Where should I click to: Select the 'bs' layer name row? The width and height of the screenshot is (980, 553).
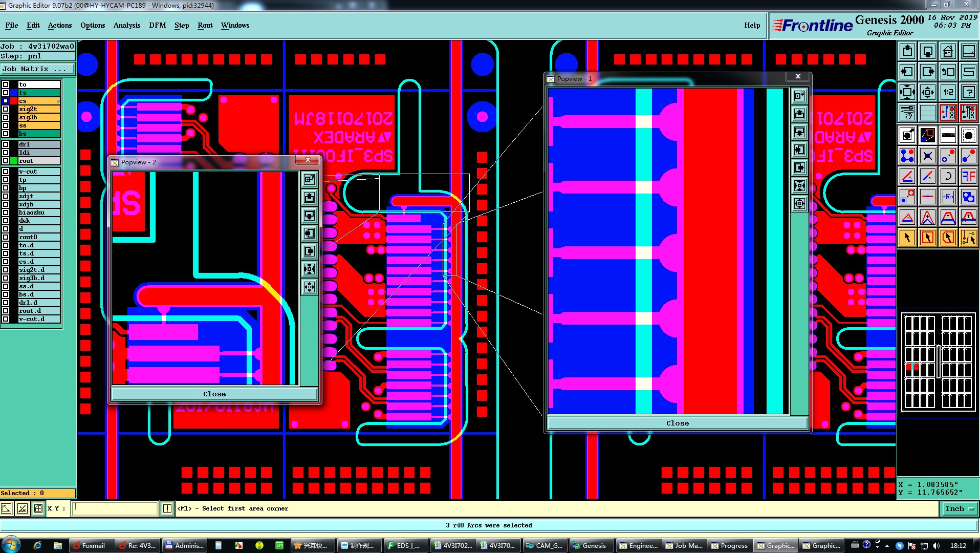click(x=39, y=134)
